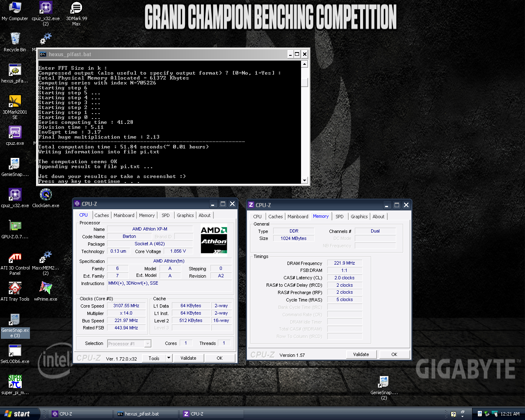Open Graphics tab in left CPU-Z
The width and height of the screenshot is (525, 420).
point(185,215)
